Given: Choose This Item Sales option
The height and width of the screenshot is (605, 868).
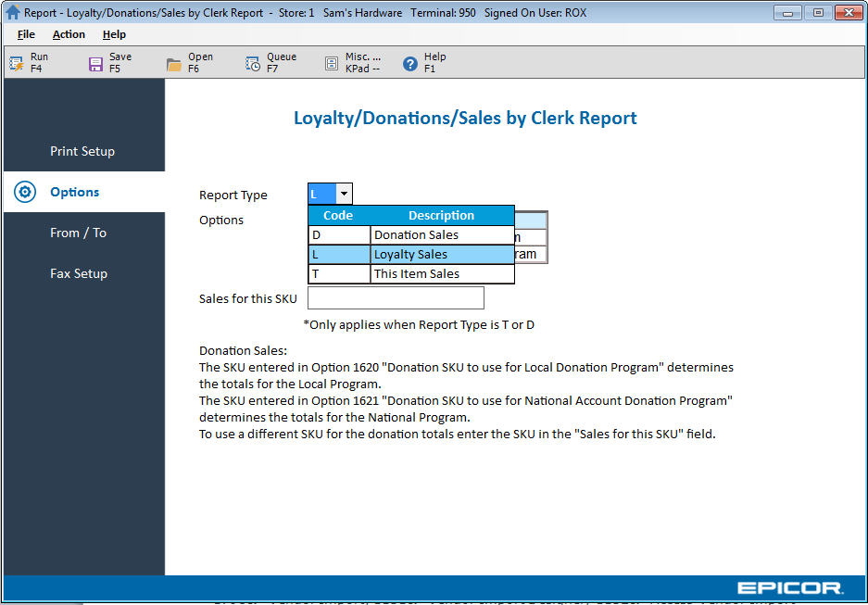Looking at the screenshot, I should click(416, 274).
